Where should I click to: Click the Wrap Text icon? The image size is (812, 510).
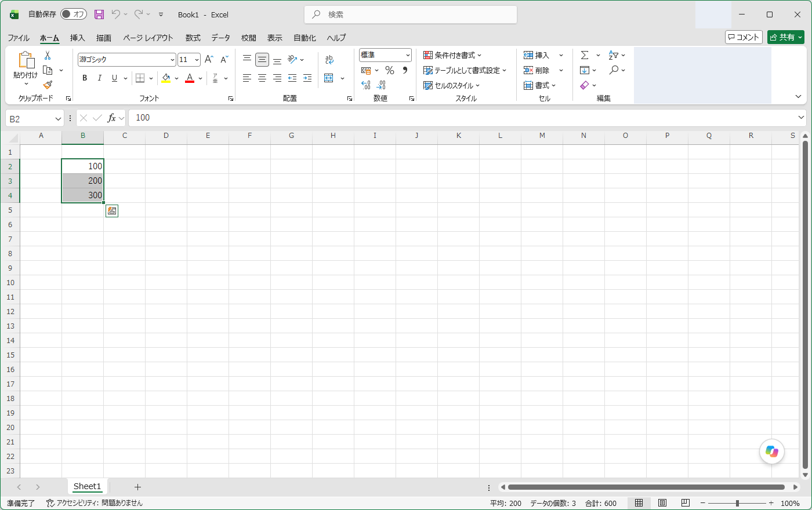coord(329,59)
